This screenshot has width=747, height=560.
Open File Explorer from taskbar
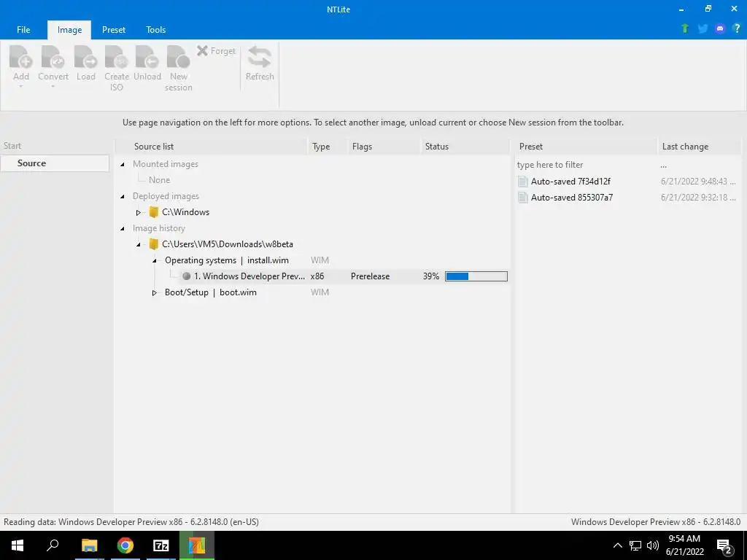tap(89, 545)
